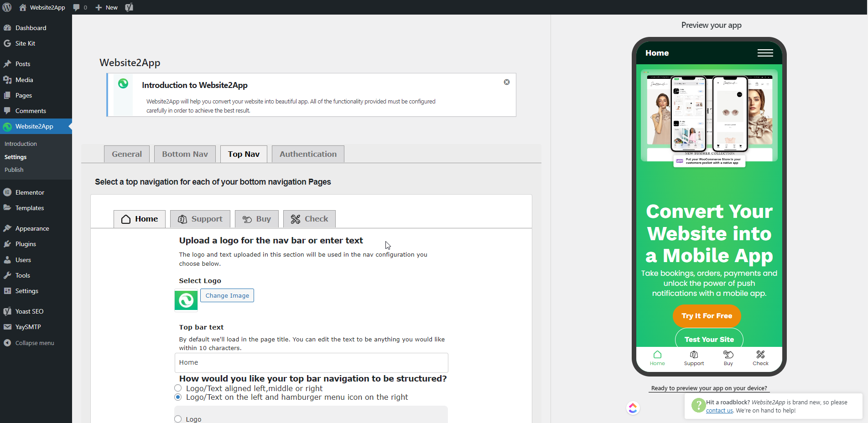
Task: Open Yoast SEO in the sidebar
Action: 36,311
